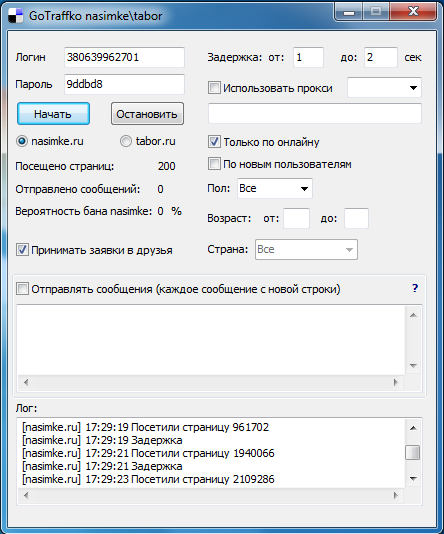The height and width of the screenshot is (534, 444).
Task: Click up arrow of messages vertical scrollbar
Action: coord(413,315)
